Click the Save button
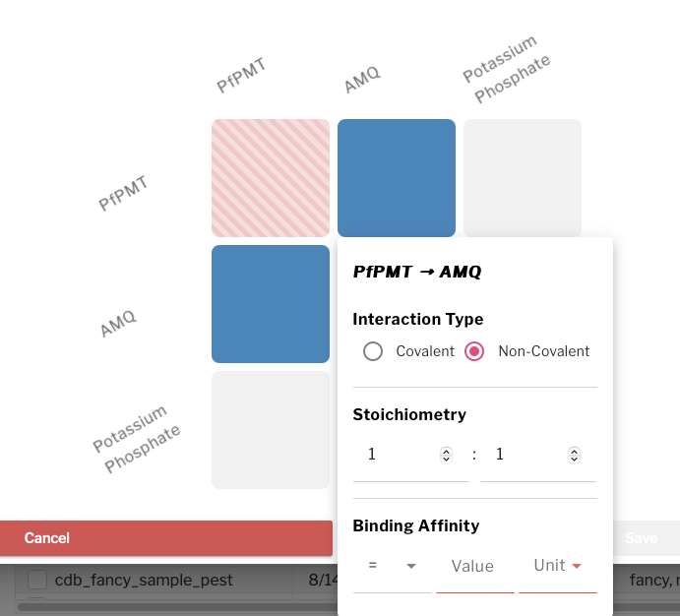This screenshot has height=616, width=680. point(642,538)
